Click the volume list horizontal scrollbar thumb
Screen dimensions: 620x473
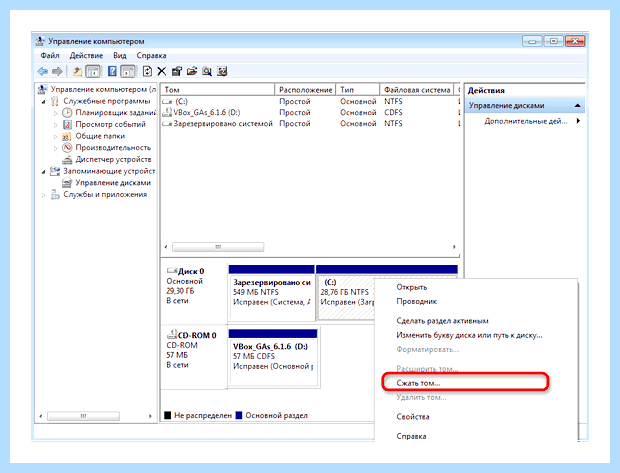pos(218,247)
